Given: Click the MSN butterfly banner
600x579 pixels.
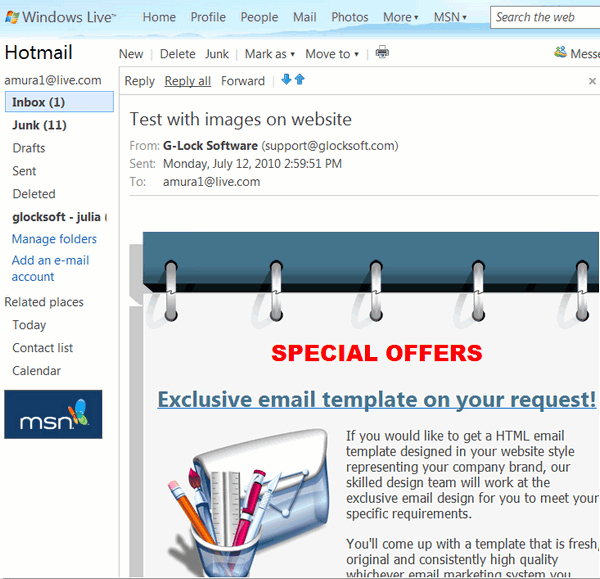Looking at the screenshot, I should pyautogui.click(x=53, y=414).
